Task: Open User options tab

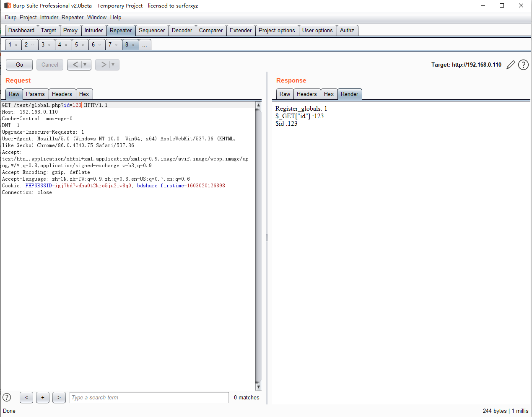Action: 317,30
